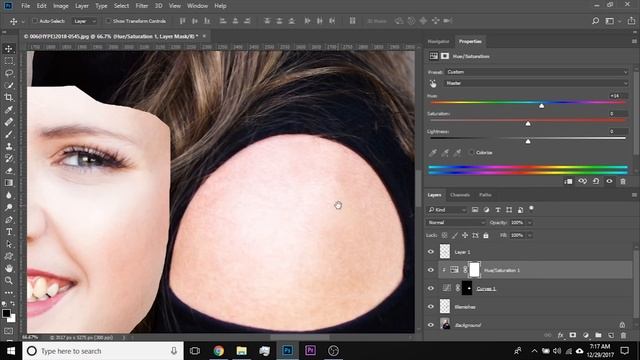The image size is (640, 360).
Task: Create new fill or adjustment layer
Action: (x=586, y=335)
